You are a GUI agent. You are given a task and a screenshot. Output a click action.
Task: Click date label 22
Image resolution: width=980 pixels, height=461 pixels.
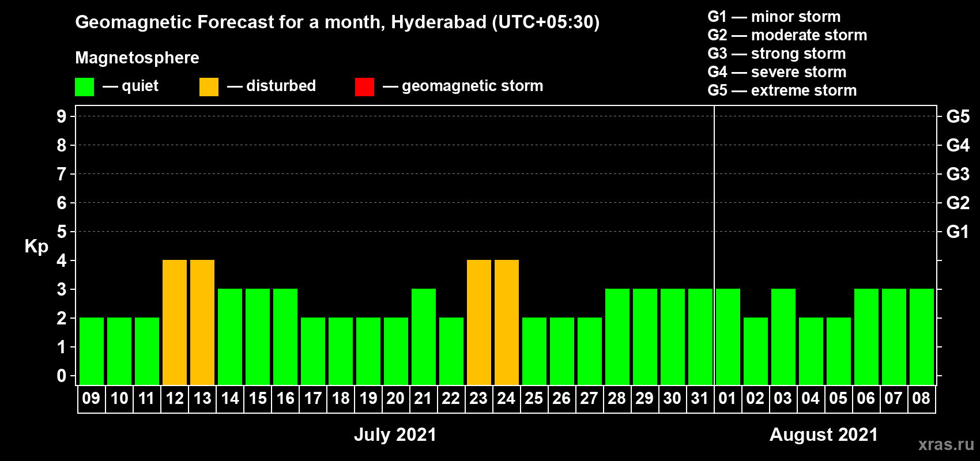tap(451, 398)
